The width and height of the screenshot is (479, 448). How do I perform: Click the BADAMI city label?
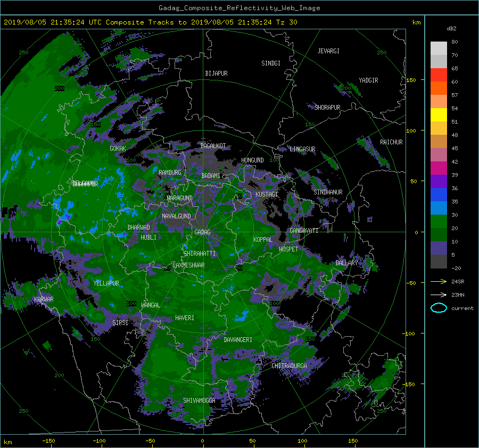(x=211, y=176)
